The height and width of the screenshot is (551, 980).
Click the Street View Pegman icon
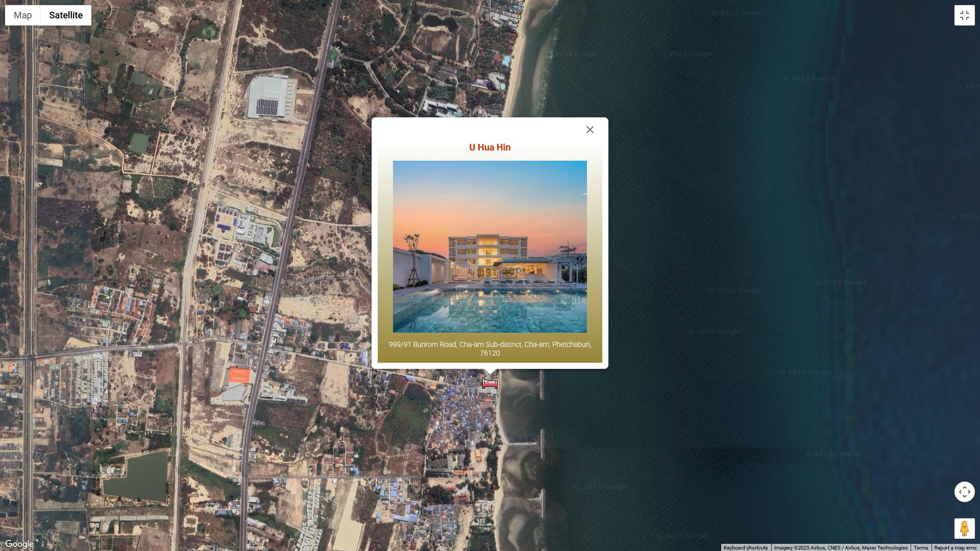pyautogui.click(x=964, y=529)
